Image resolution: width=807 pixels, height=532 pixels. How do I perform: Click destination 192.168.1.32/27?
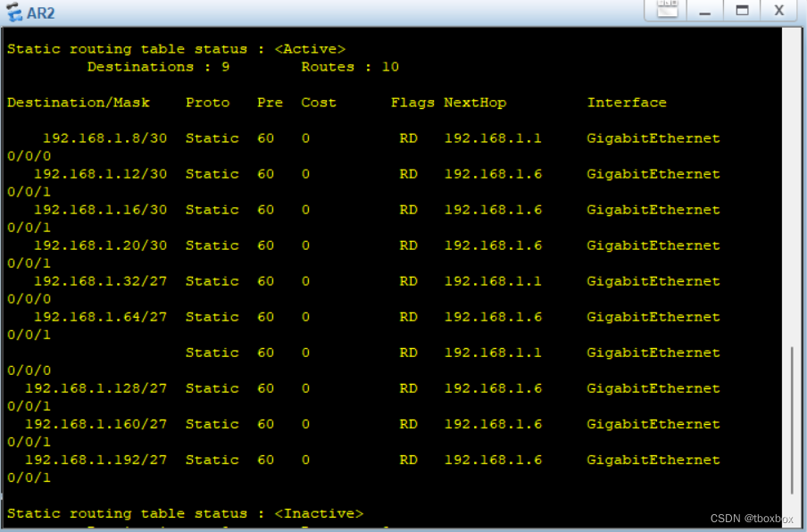[100, 281]
